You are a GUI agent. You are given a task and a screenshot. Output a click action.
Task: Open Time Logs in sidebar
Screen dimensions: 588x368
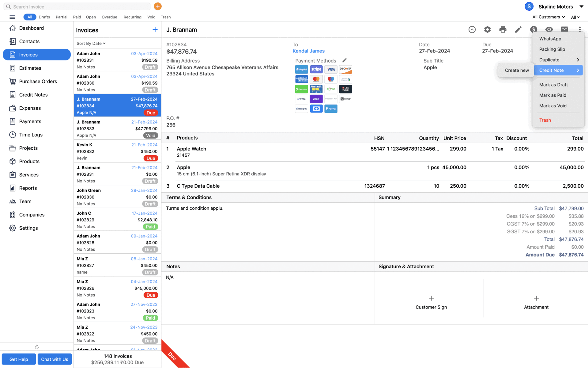[37, 135]
